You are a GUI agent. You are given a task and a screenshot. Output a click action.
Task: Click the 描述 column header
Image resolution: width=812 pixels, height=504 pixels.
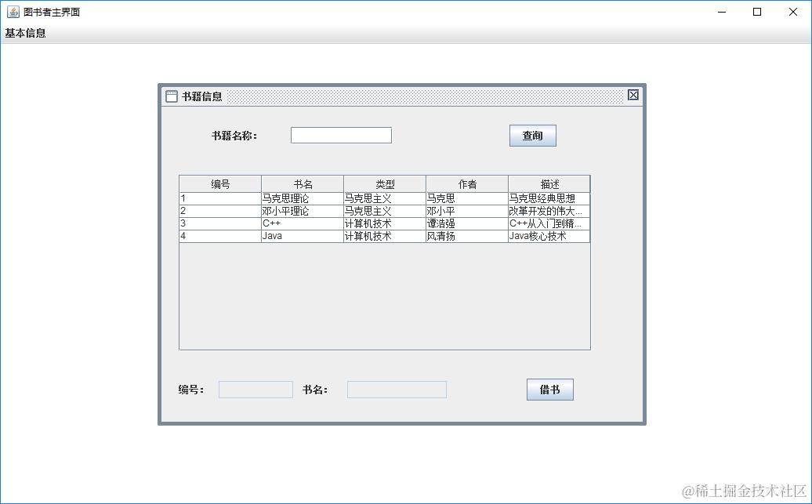coord(549,183)
